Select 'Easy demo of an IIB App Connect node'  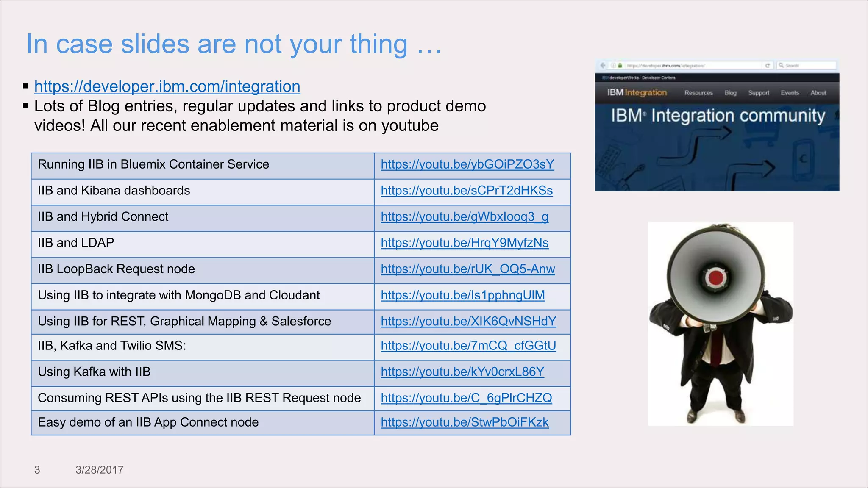(148, 422)
